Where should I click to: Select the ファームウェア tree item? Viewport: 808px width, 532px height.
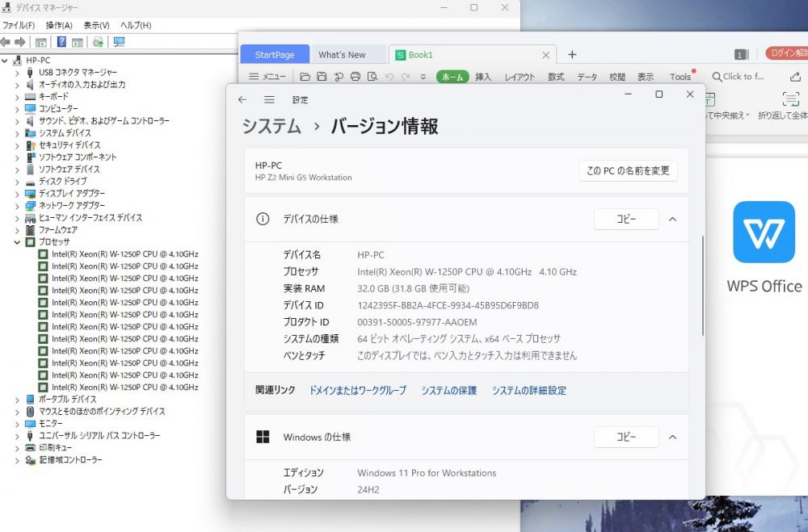(x=58, y=230)
